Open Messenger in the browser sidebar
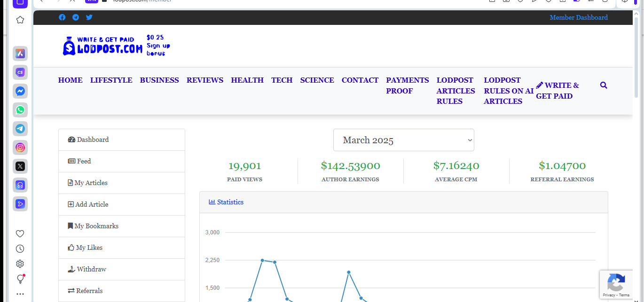Image resolution: width=644 pixels, height=302 pixels. pyautogui.click(x=20, y=91)
